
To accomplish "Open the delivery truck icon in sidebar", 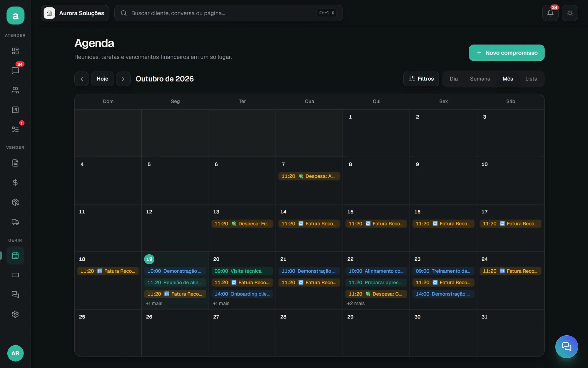I will tap(15, 222).
